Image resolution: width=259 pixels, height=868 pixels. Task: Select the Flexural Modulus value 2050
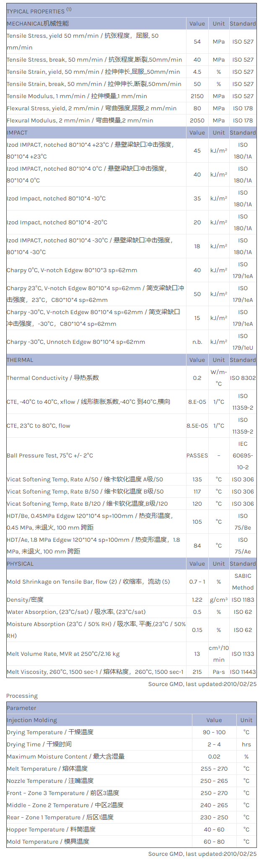coord(197,120)
